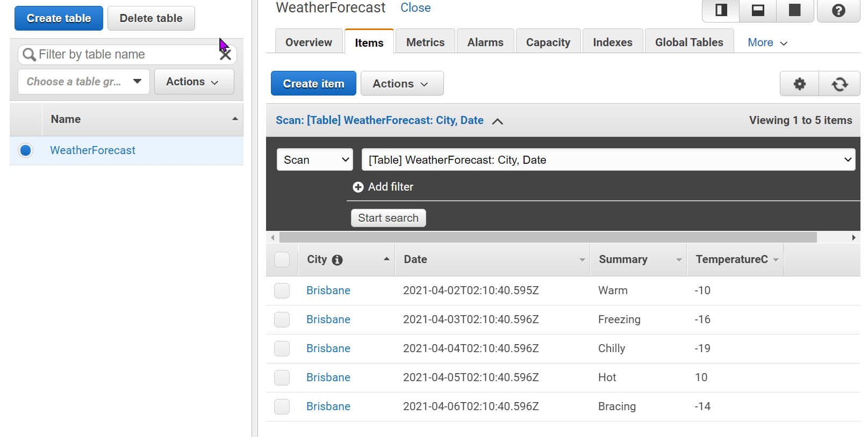Click the Create item button
This screenshot has width=868, height=437.
pos(313,84)
